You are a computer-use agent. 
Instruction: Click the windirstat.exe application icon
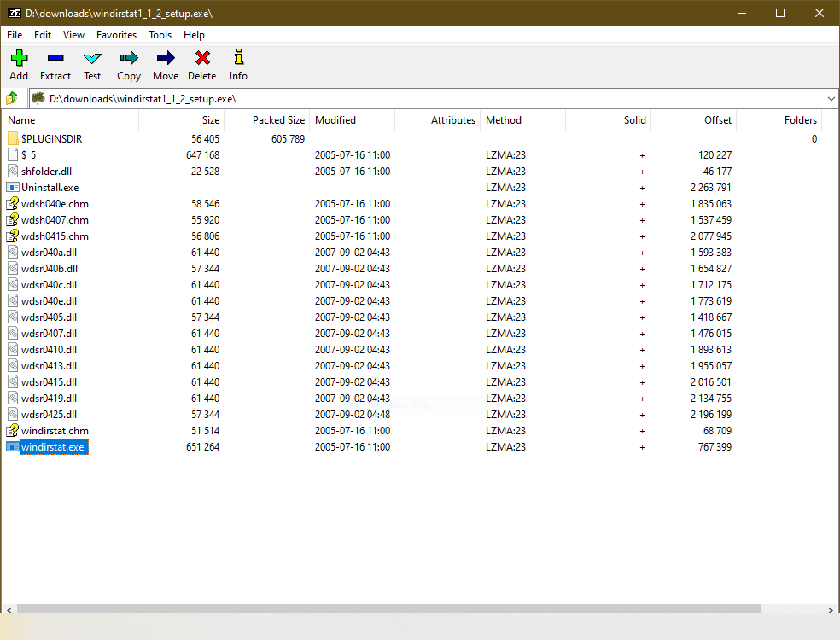13,446
